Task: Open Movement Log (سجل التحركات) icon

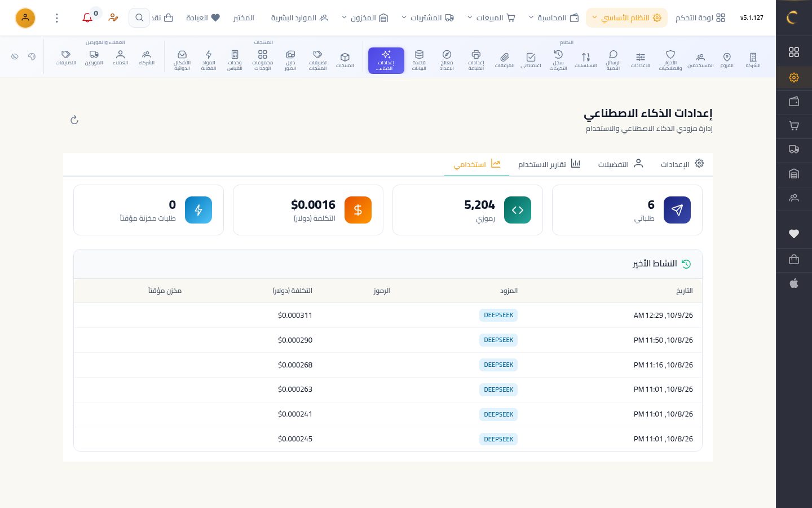Action: (558, 60)
